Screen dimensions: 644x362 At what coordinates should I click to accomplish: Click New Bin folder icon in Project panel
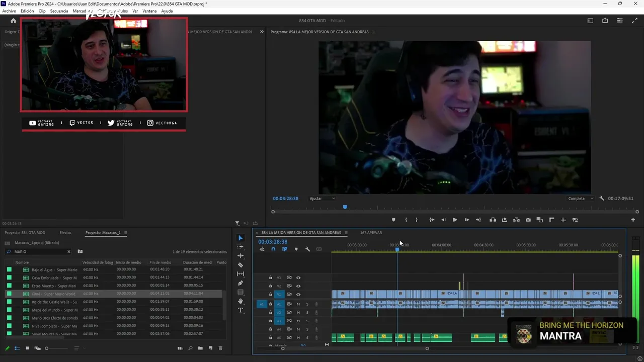tap(200, 348)
